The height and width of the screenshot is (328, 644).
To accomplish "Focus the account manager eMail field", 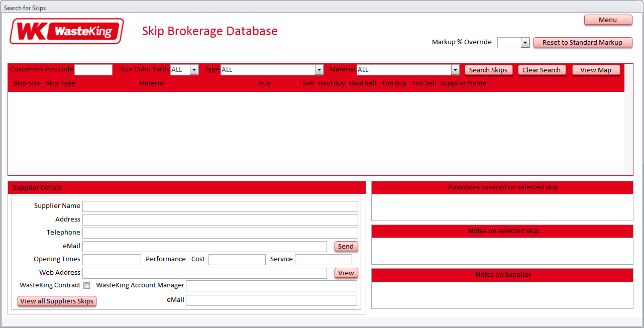I will coord(271,300).
